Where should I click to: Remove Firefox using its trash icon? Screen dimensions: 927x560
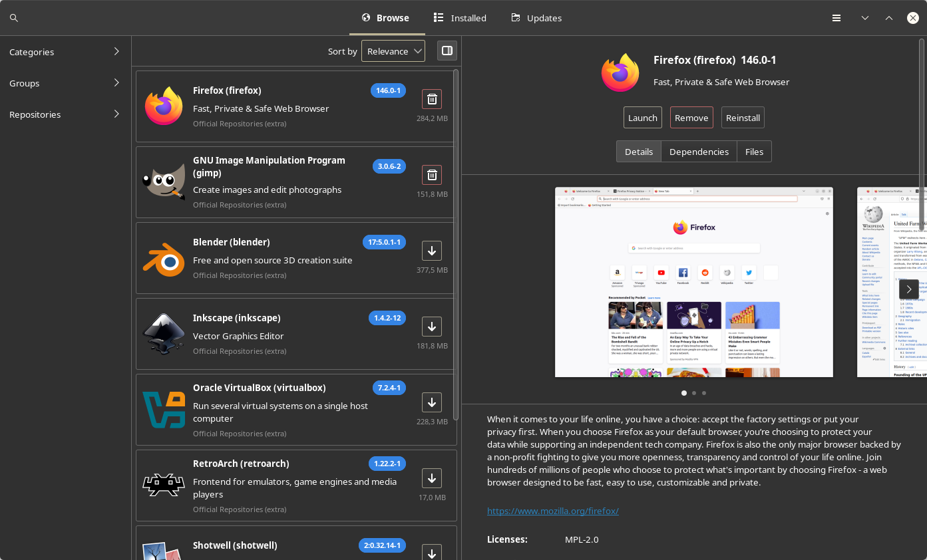coord(431,98)
